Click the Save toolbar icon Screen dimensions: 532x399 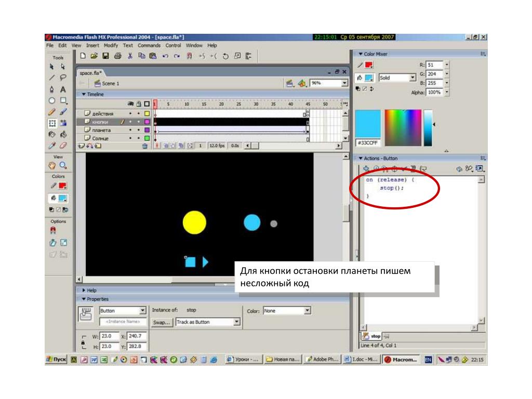tap(105, 56)
